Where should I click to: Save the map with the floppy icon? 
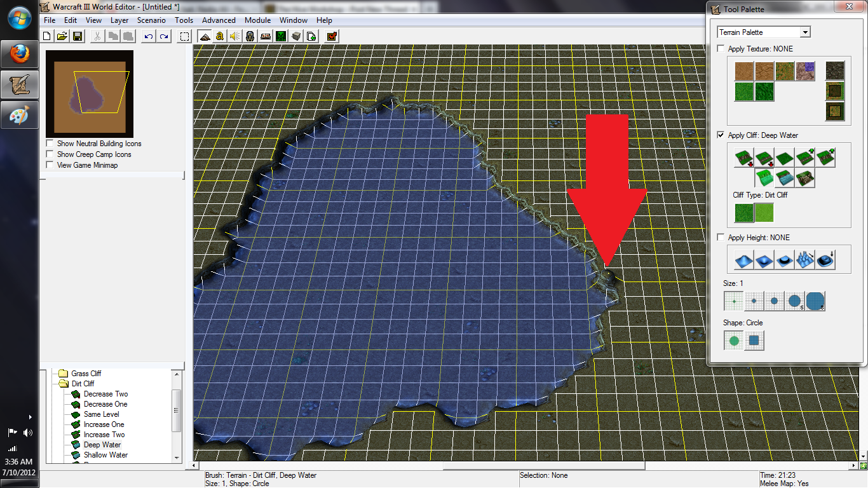click(77, 36)
